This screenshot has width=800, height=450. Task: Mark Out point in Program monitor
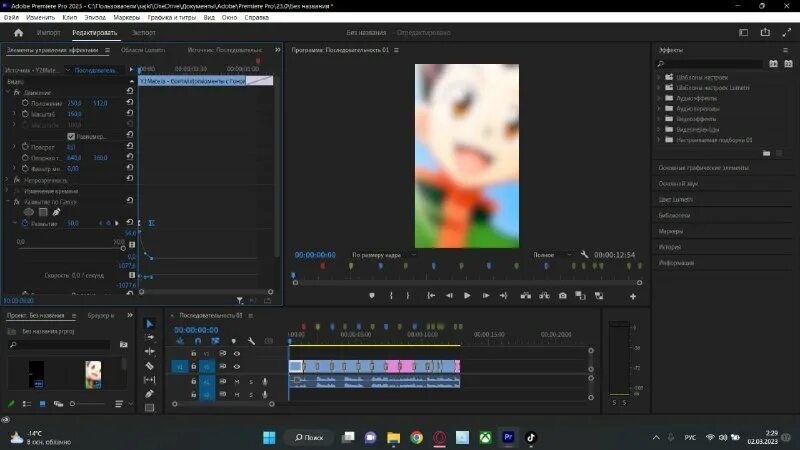point(408,295)
